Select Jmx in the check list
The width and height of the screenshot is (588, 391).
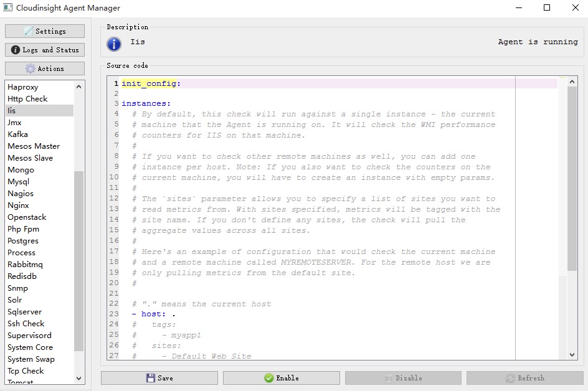click(40, 123)
